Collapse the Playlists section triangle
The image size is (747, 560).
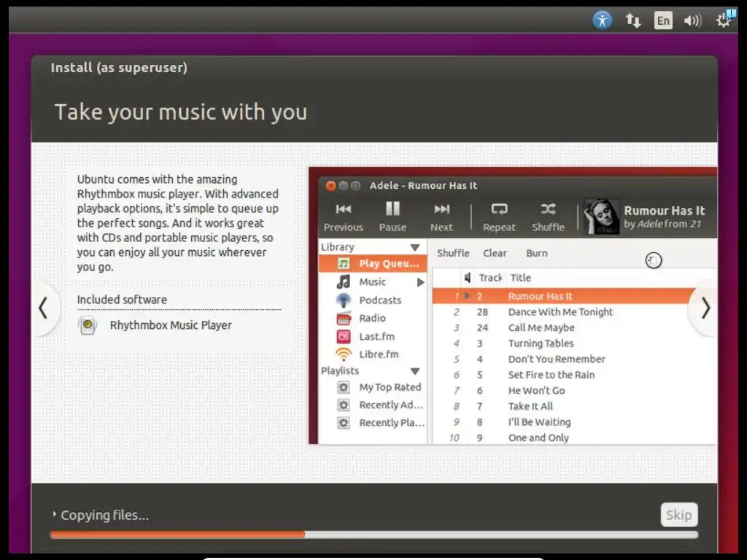[415, 371]
